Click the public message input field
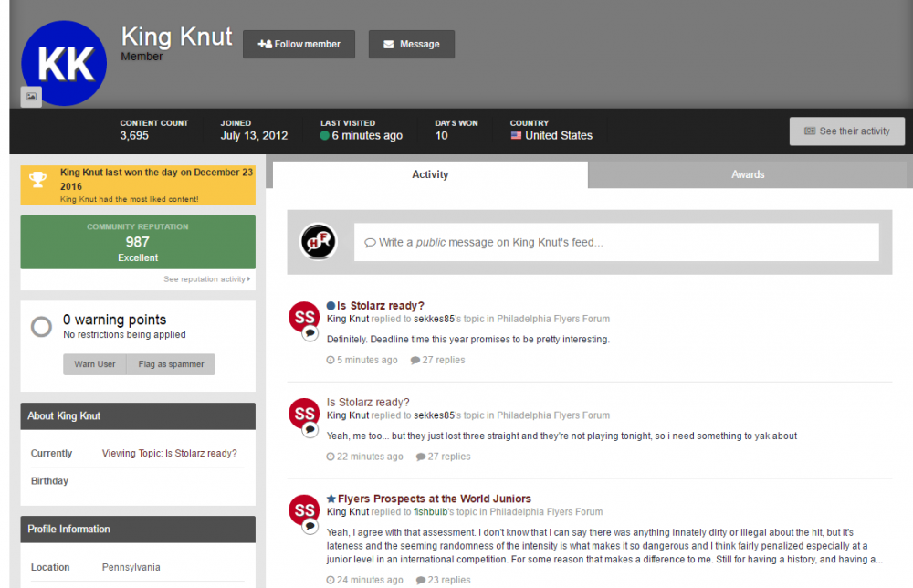 tap(616, 243)
